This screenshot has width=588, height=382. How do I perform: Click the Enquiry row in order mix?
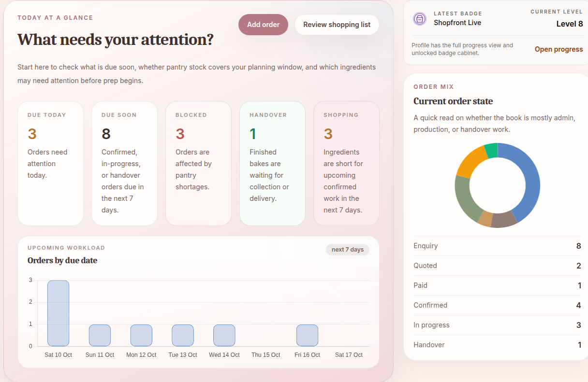tap(497, 246)
